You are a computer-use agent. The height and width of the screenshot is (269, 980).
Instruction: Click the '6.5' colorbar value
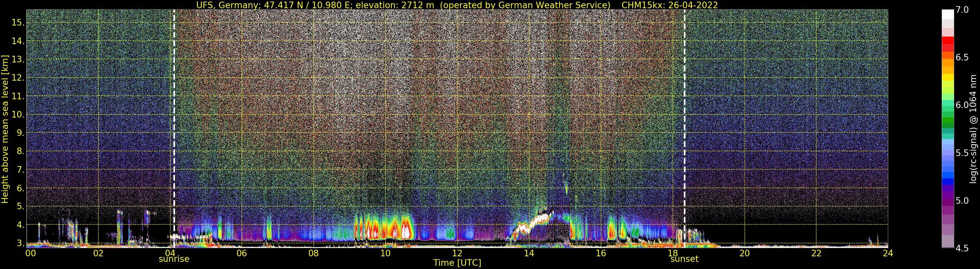(962, 57)
